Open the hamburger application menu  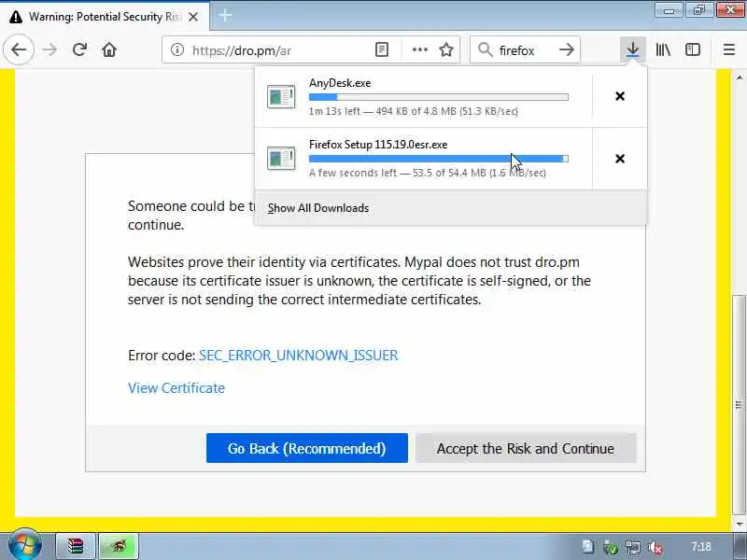(x=729, y=49)
